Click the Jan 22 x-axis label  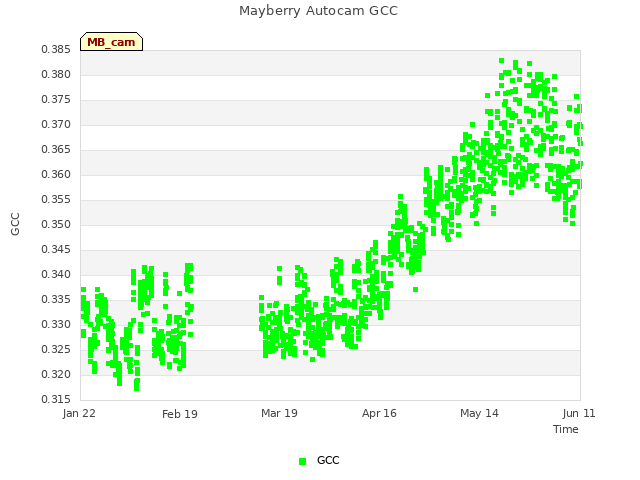tap(79, 413)
